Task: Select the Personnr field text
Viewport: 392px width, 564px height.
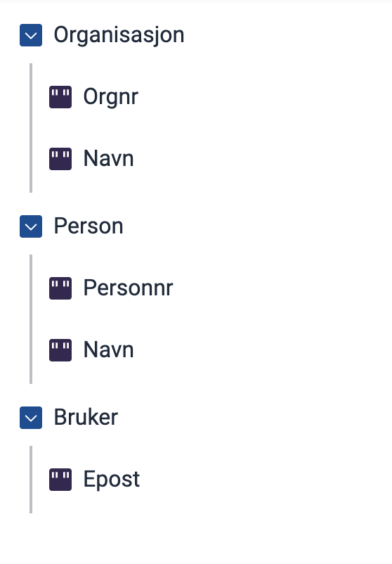Action: [x=129, y=288]
